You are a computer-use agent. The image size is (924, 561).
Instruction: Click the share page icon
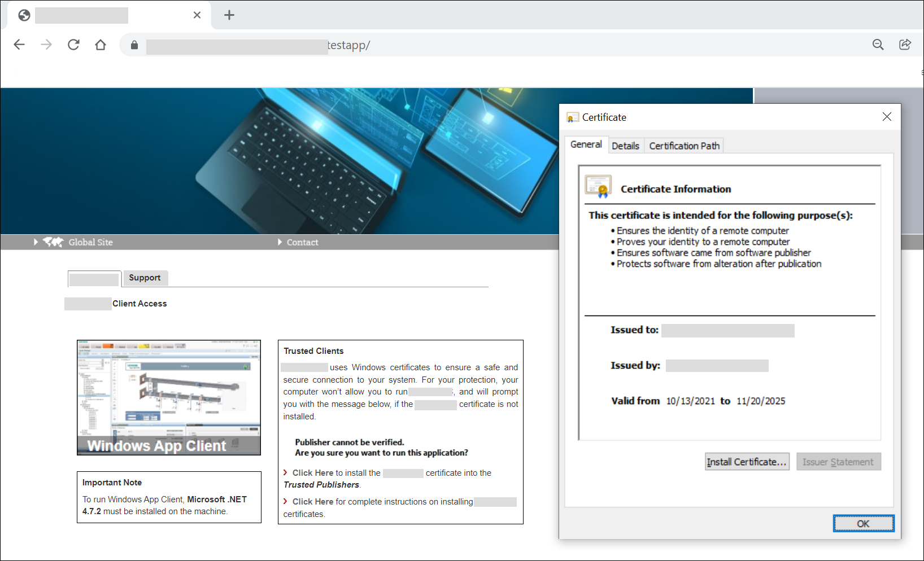(x=905, y=45)
